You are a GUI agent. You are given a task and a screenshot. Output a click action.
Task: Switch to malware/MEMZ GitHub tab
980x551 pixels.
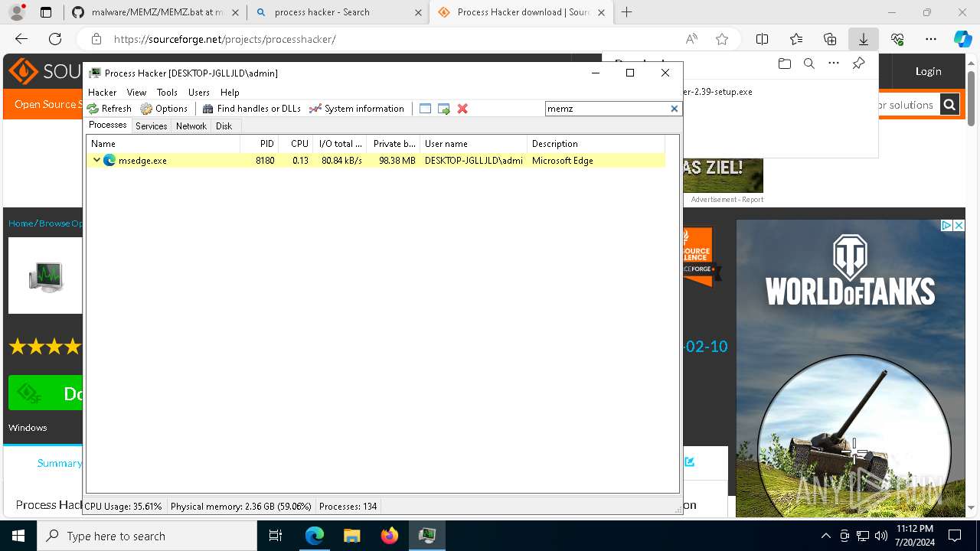tap(157, 12)
